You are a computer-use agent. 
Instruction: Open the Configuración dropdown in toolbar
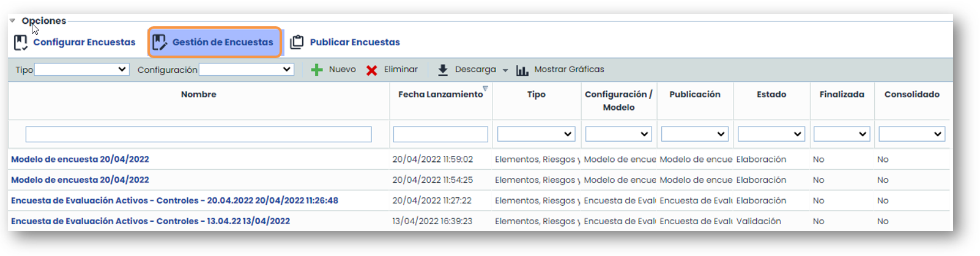coord(246,70)
